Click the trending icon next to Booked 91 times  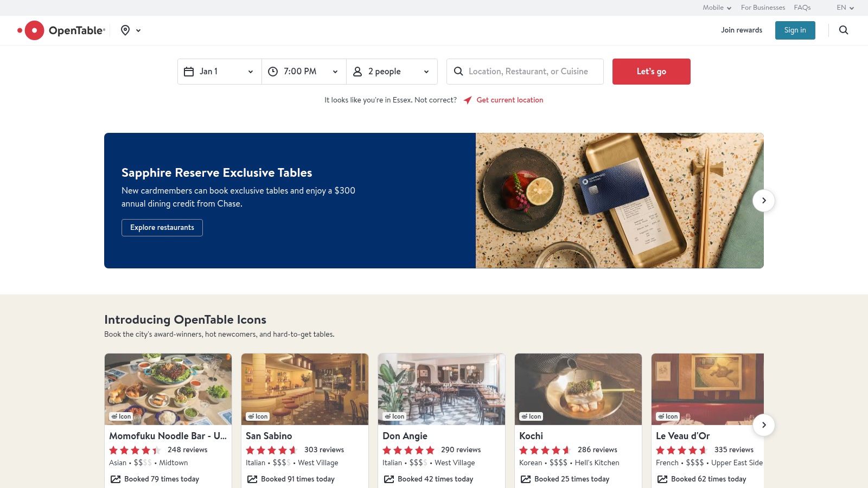click(x=252, y=479)
